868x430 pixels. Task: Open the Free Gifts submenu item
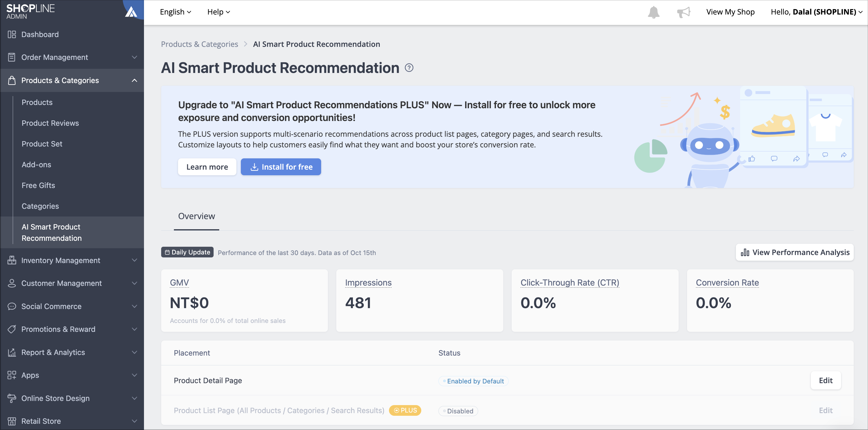point(38,185)
